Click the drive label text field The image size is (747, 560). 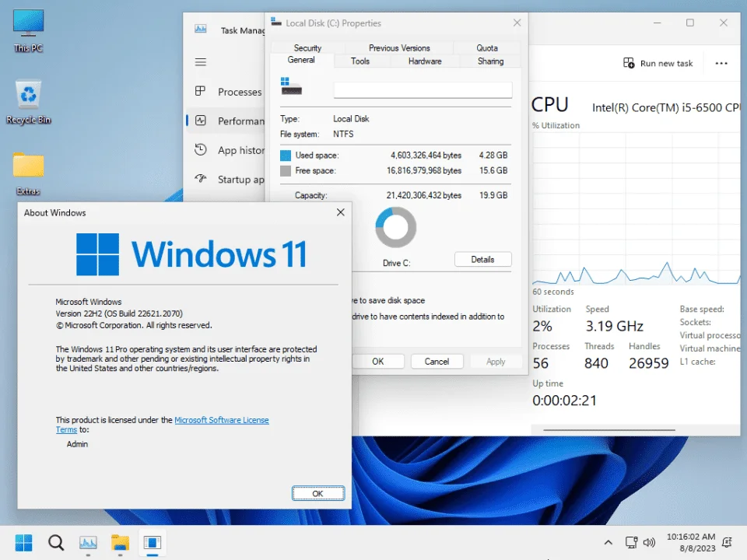point(423,89)
